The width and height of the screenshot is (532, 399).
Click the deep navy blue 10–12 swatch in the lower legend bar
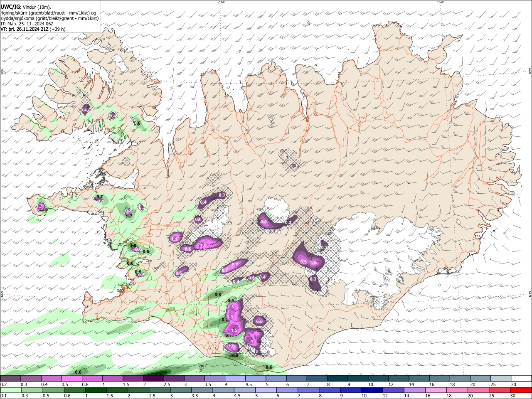[371, 390]
